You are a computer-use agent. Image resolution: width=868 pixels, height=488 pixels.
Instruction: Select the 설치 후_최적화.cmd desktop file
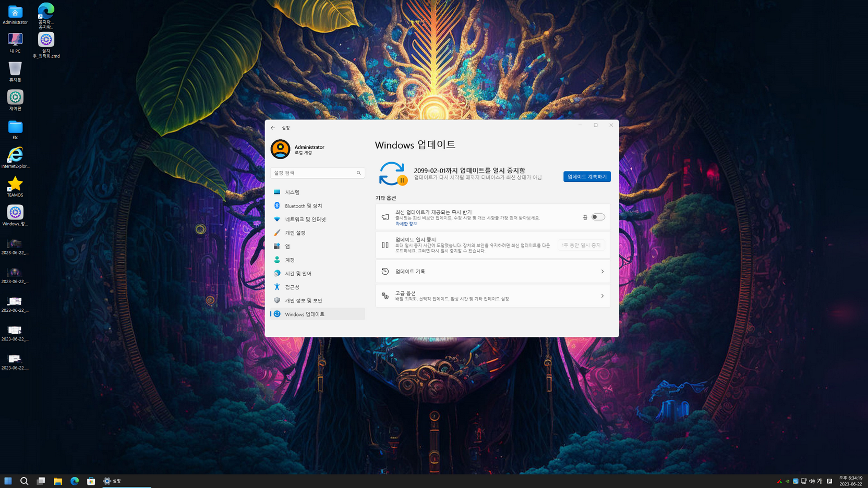pyautogui.click(x=46, y=45)
